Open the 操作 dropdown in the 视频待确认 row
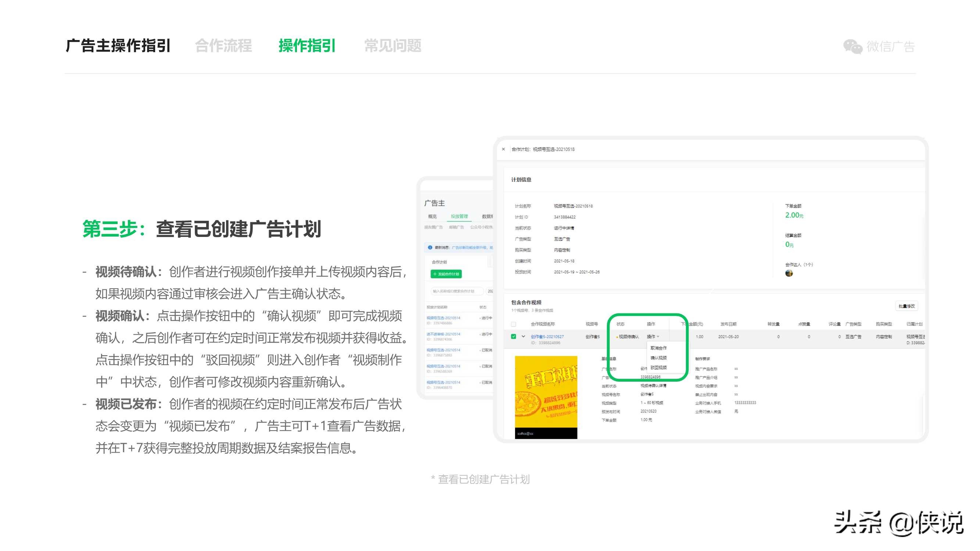The image size is (980, 551). tap(653, 336)
